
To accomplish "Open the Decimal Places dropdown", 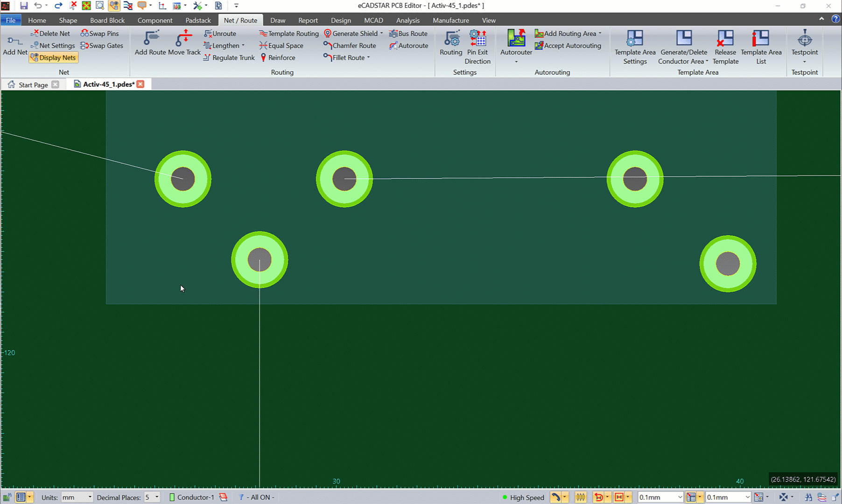I will tap(157, 497).
